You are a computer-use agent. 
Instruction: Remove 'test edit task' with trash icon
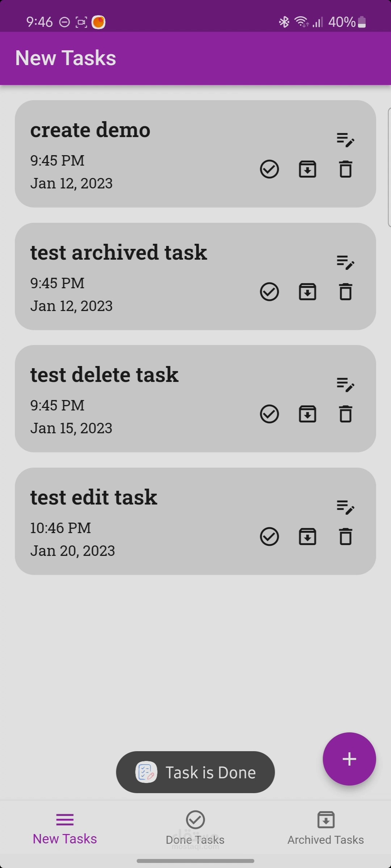pos(345,536)
